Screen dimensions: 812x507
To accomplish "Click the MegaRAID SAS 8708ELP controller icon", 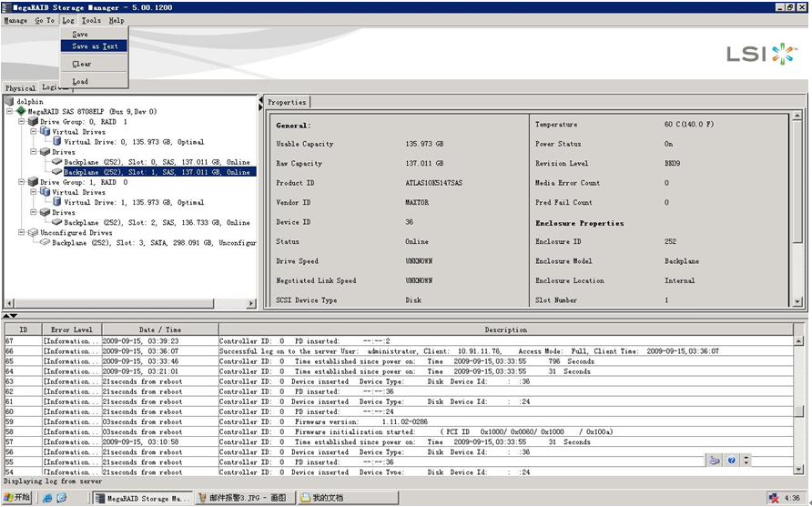I will 21,112.
